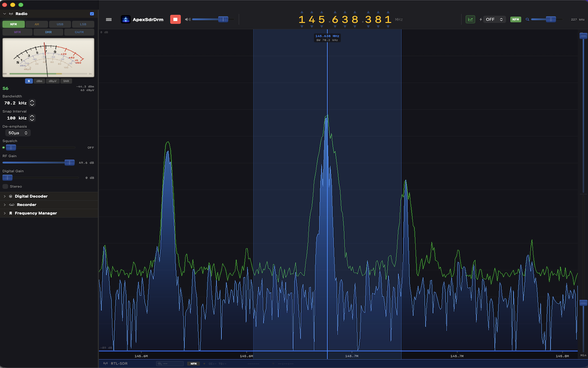This screenshot has width=588, height=368.
Task: Select the DMR demodulation mode
Action: [x=48, y=31]
